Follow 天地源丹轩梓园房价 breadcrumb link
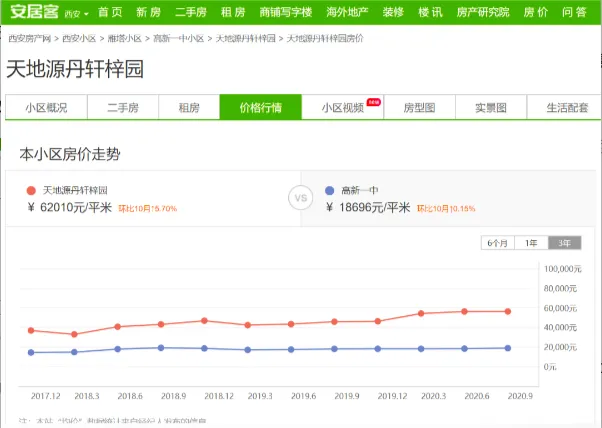This screenshot has width=602, height=428. (x=325, y=38)
